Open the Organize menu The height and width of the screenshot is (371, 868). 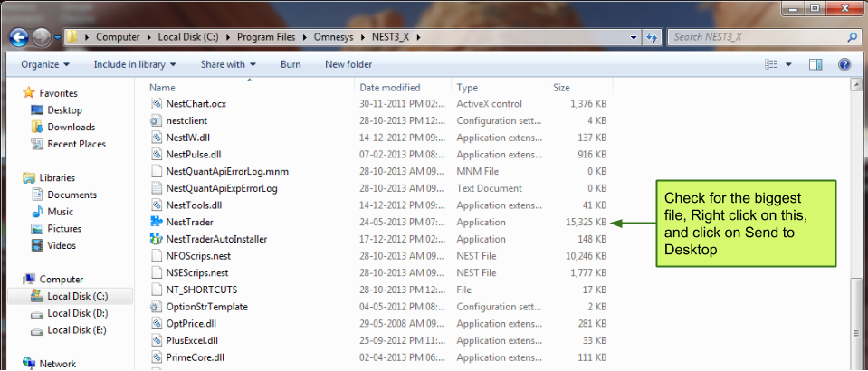(x=45, y=64)
